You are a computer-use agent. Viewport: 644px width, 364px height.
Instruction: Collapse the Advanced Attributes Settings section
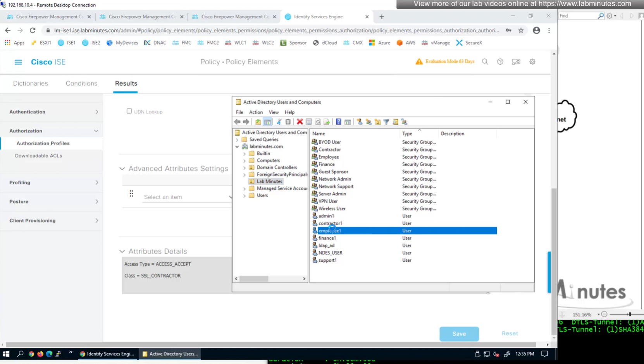[x=122, y=169]
